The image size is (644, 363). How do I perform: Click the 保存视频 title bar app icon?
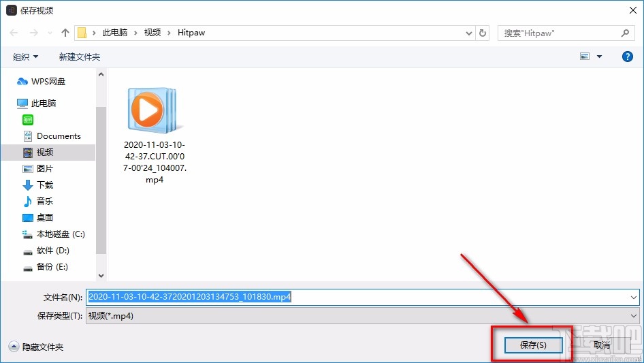coord(11,10)
